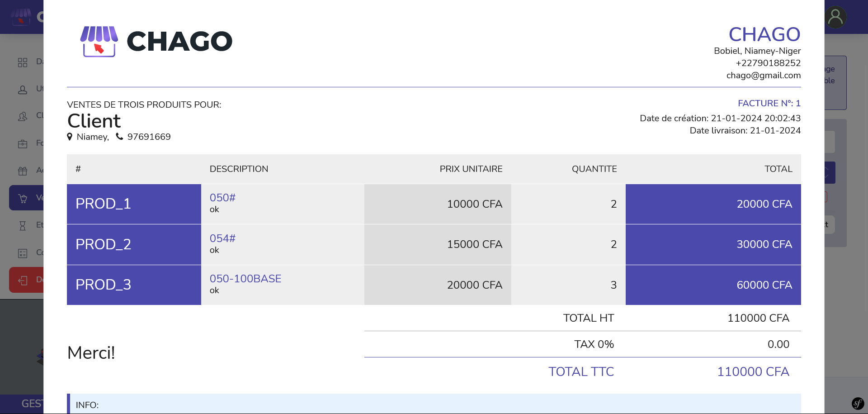Click the 110000 CFA TOTAL TTC amount
Image resolution: width=868 pixels, height=414 pixels.
pos(753,372)
